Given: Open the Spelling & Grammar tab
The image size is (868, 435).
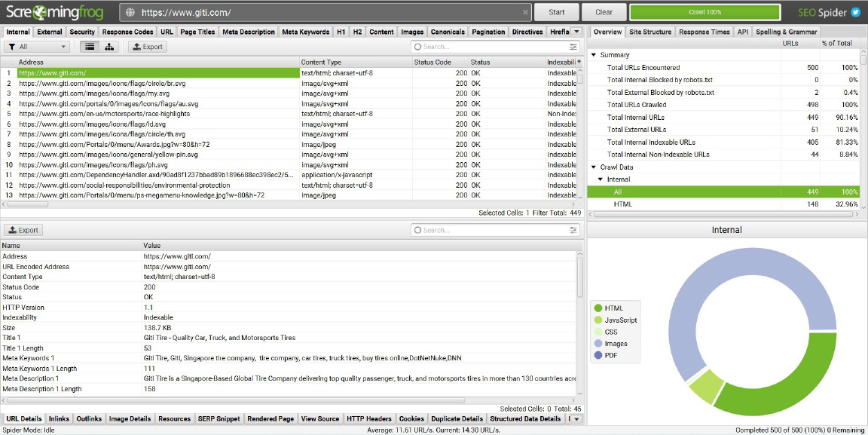Looking at the screenshot, I should click(x=786, y=32).
